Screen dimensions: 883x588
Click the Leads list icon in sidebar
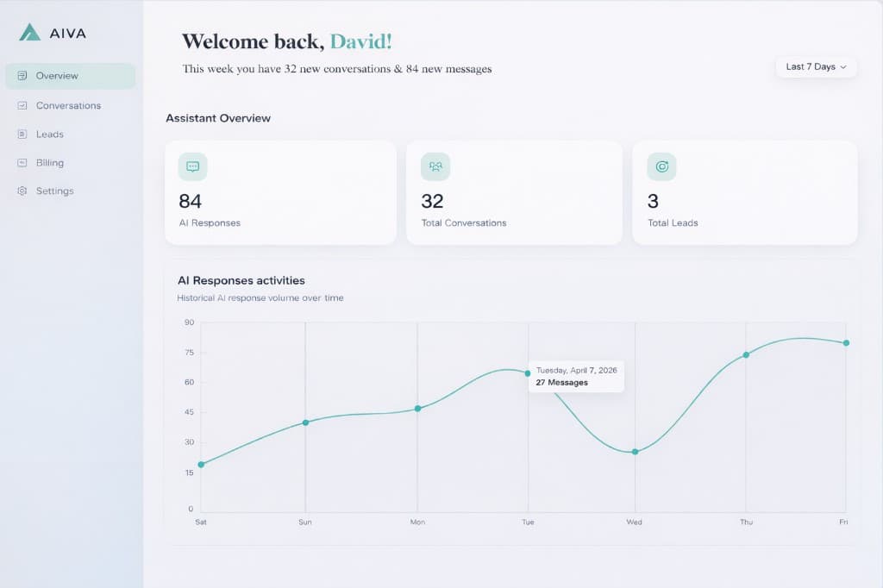tap(21, 134)
